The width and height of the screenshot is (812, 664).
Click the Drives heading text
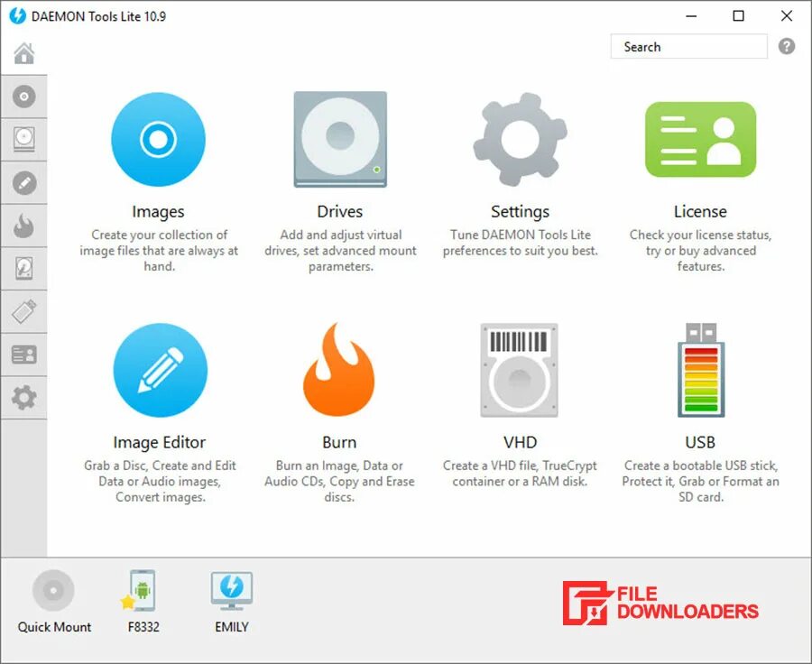340,211
